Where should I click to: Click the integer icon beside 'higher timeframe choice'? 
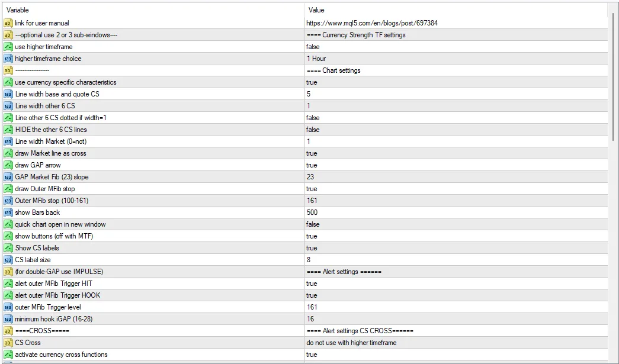click(8, 59)
